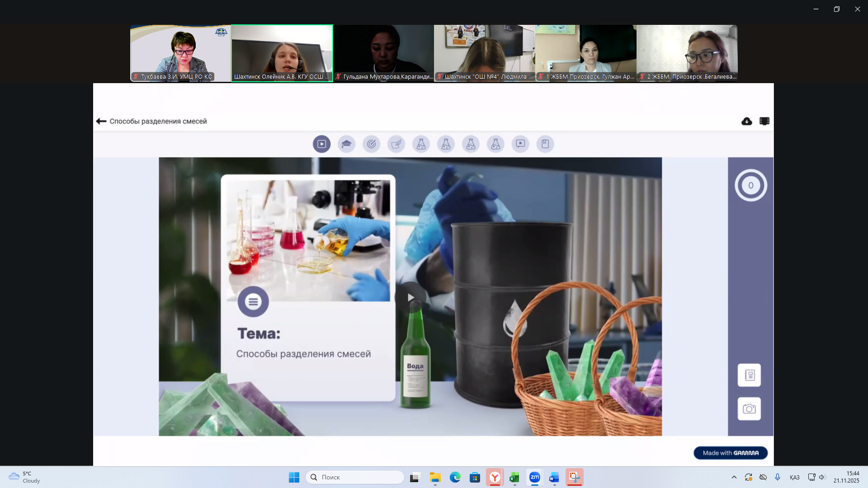Open the notebook button in side panel
The height and width of the screenshot is (488, 868).
point(749,375)
